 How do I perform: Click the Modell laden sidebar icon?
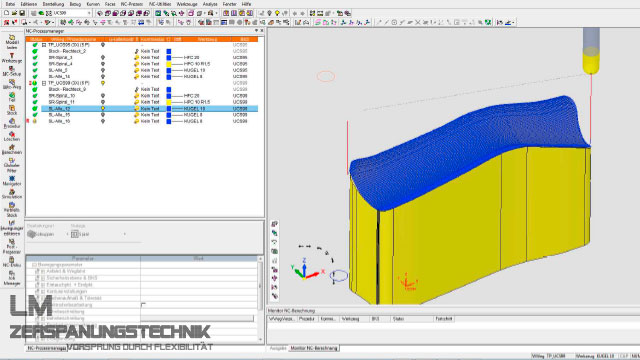11,42
